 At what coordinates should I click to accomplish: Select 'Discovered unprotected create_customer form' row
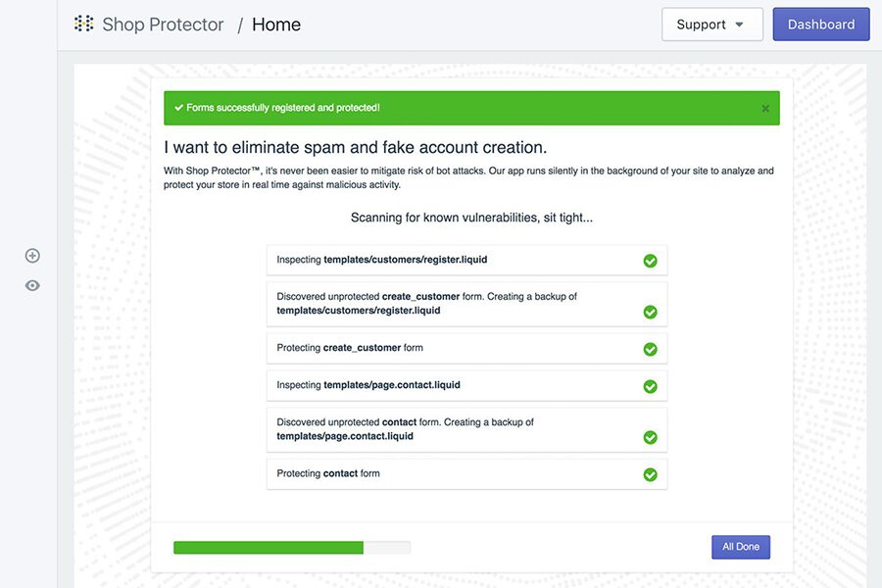click(466, 304)
